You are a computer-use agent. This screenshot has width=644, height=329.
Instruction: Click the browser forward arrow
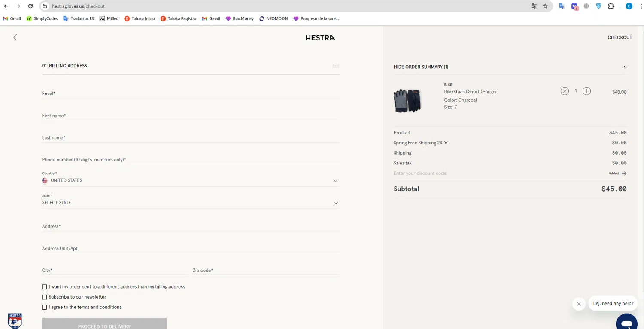[18, 6]
